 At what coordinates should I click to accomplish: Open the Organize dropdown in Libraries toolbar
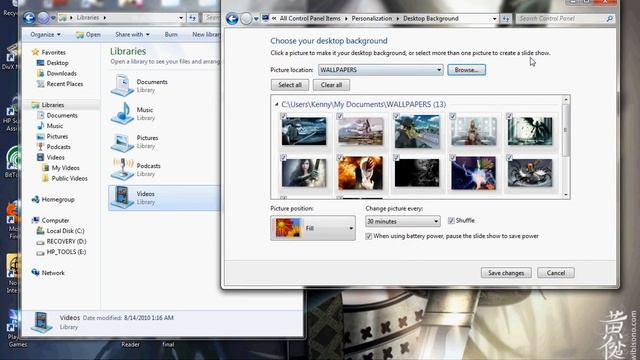click(45, 35)
